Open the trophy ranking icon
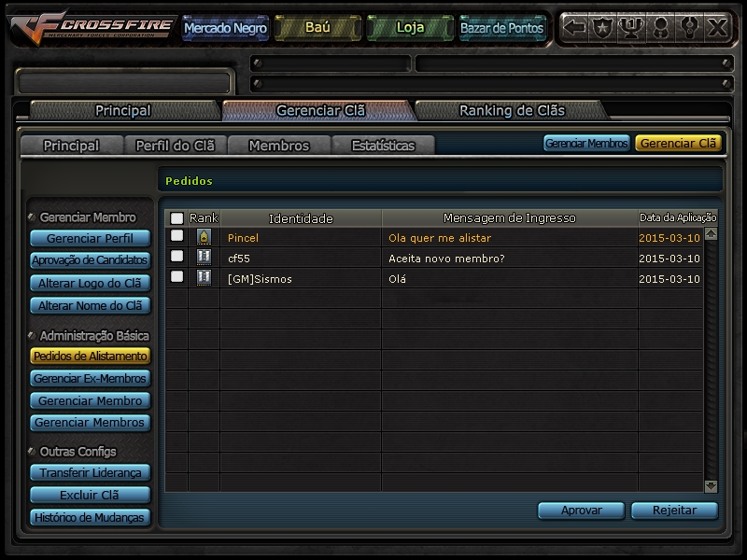Image resolution: width=747 pixels, height=560 pixels. tap(631, 27)
